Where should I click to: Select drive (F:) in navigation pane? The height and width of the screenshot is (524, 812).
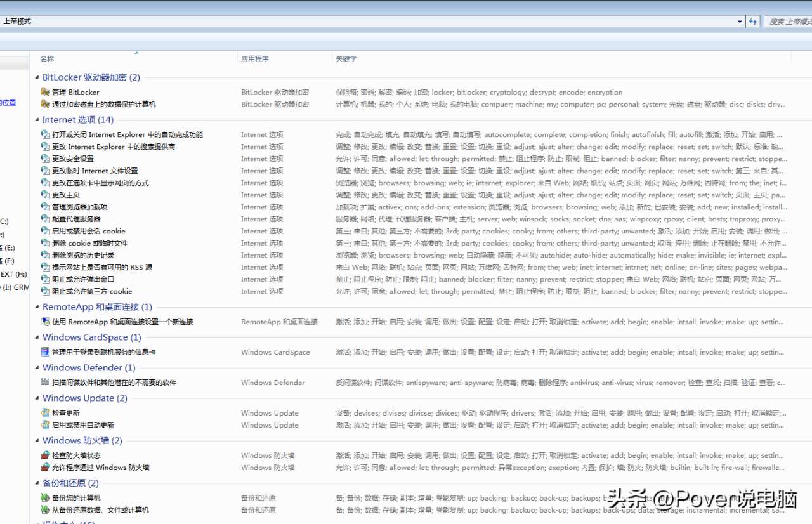(7, 261)
